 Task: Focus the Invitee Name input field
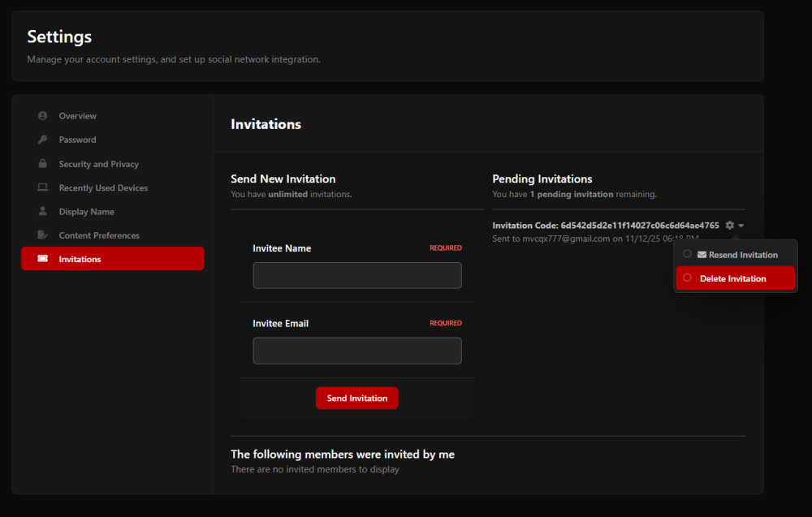coord(356,275)
